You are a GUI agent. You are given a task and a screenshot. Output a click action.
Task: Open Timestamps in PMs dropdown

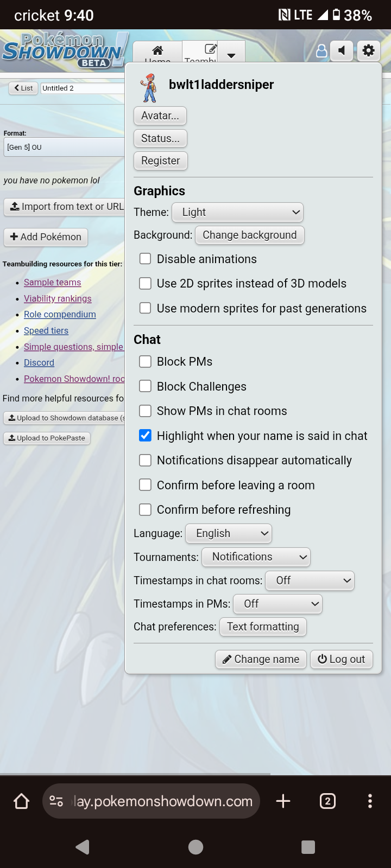(x=278, y=604)
